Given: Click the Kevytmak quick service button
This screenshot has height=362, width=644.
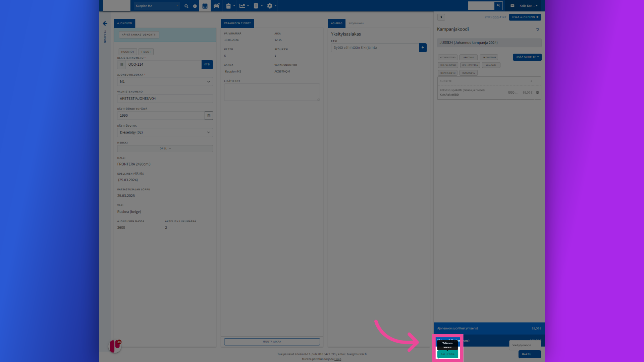Looking at the screenshot, I should tap(469, 58).
